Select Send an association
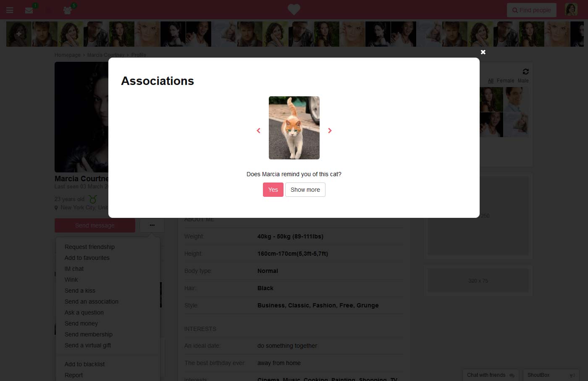588x381 pixels. click(x=92, y=302)
